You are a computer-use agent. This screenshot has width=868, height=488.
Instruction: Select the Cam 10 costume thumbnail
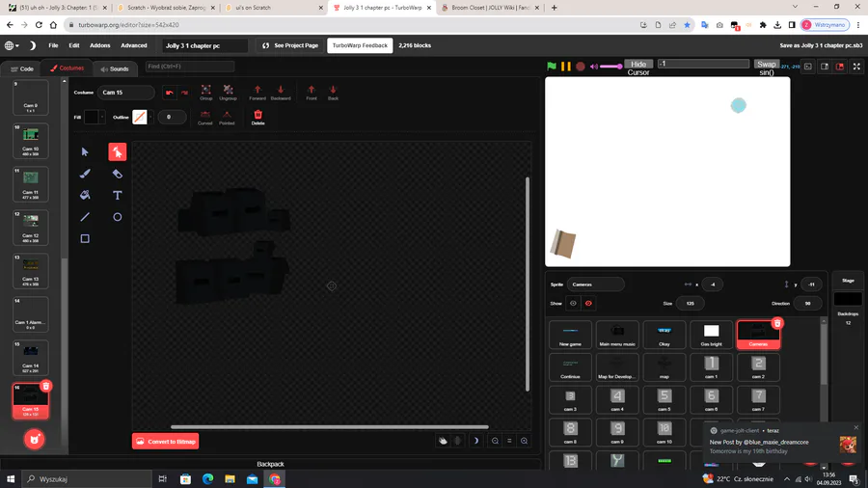[31, 141]
